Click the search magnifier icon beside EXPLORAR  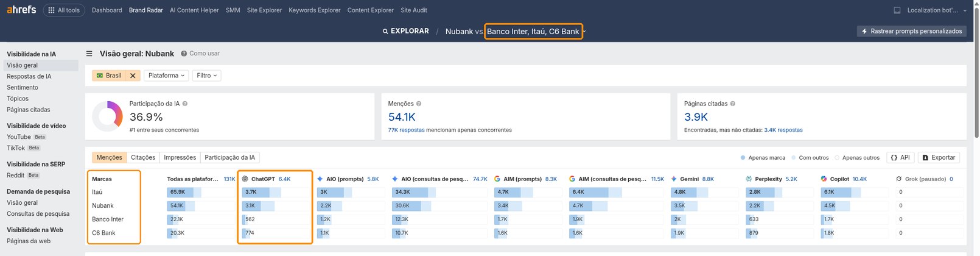coord(385,31)
